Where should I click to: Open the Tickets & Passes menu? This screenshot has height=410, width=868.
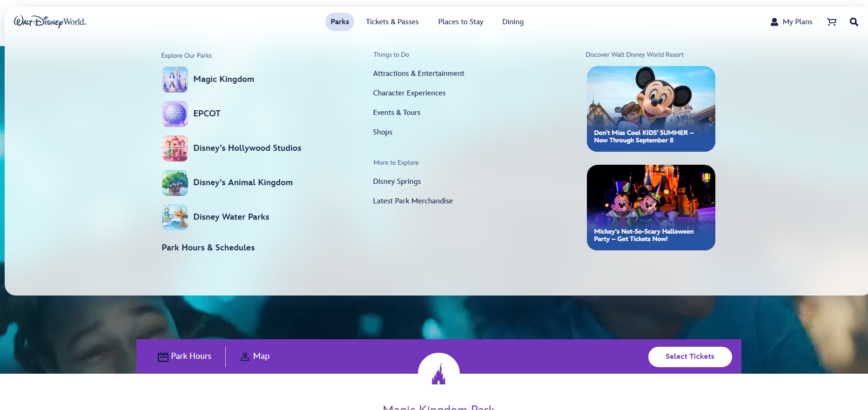click(392, 22)
